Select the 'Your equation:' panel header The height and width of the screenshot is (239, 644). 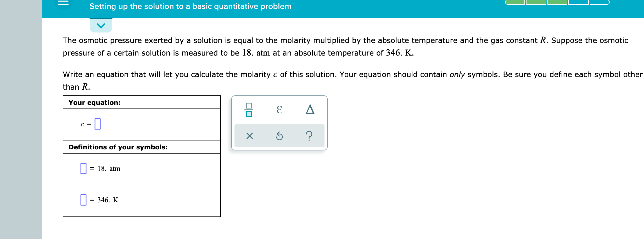click(x=94, y=103)
